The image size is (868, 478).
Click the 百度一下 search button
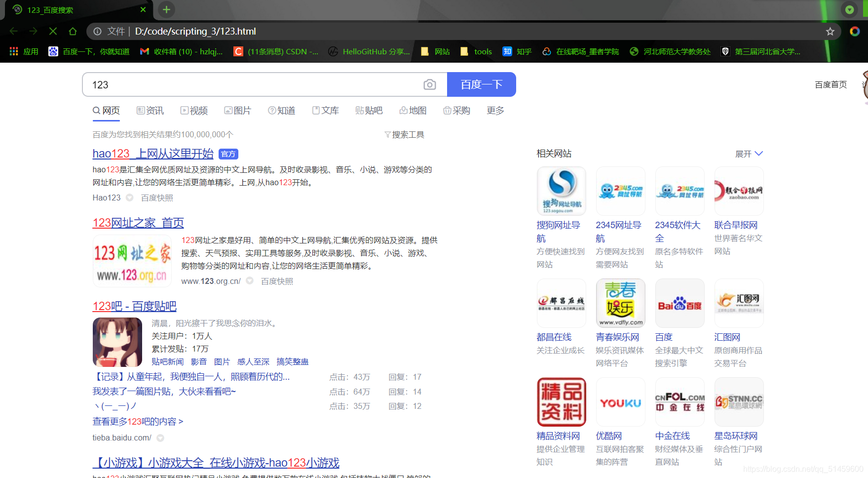coord(482,84)
